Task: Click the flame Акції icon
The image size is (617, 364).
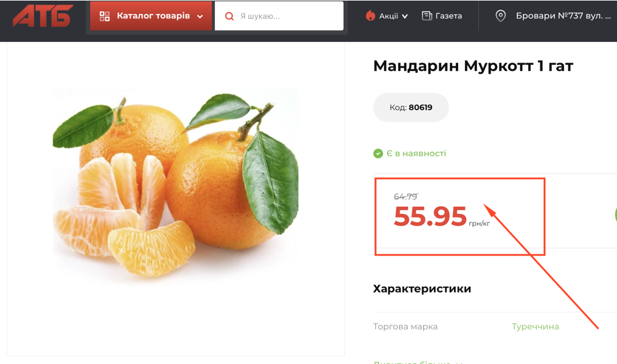Action: pos(371,15)
